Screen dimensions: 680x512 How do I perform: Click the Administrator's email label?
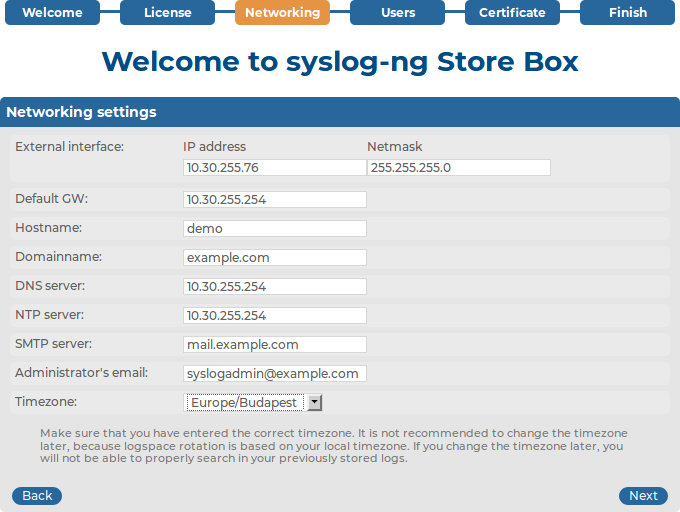(82, 373)
